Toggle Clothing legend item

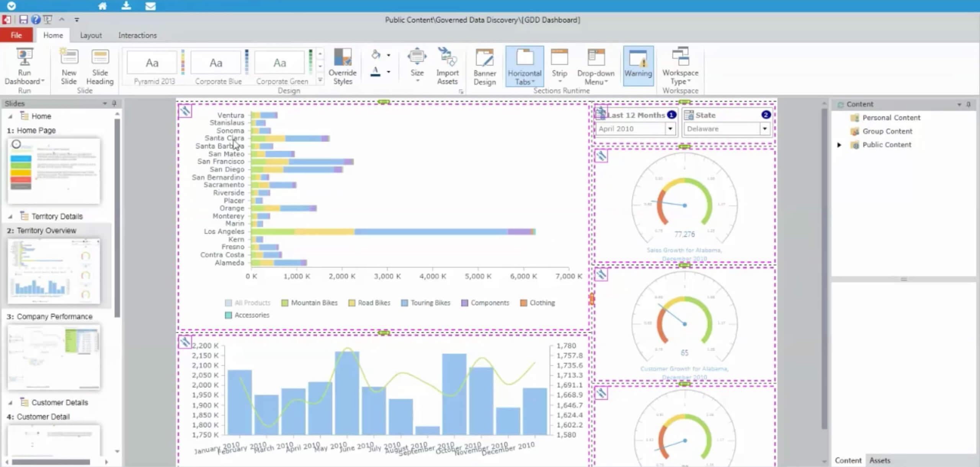[538, 303]
